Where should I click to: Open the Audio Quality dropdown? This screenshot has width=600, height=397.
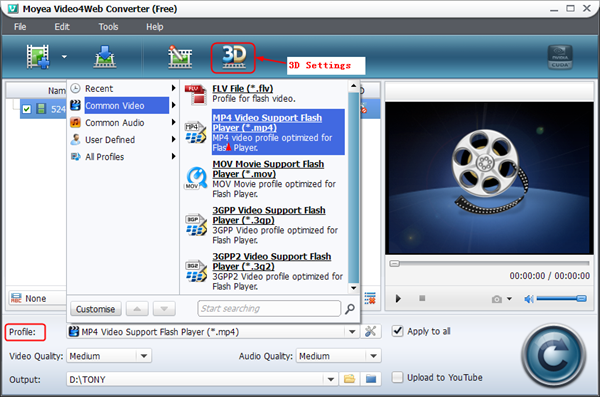point(339,356)
